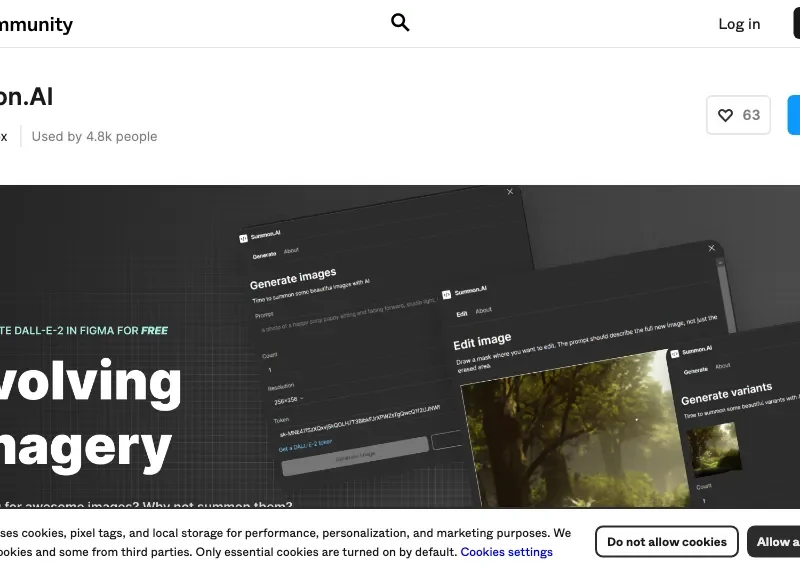
Task: Click the plugin preview banner image
Action: (x=400, y=346)
